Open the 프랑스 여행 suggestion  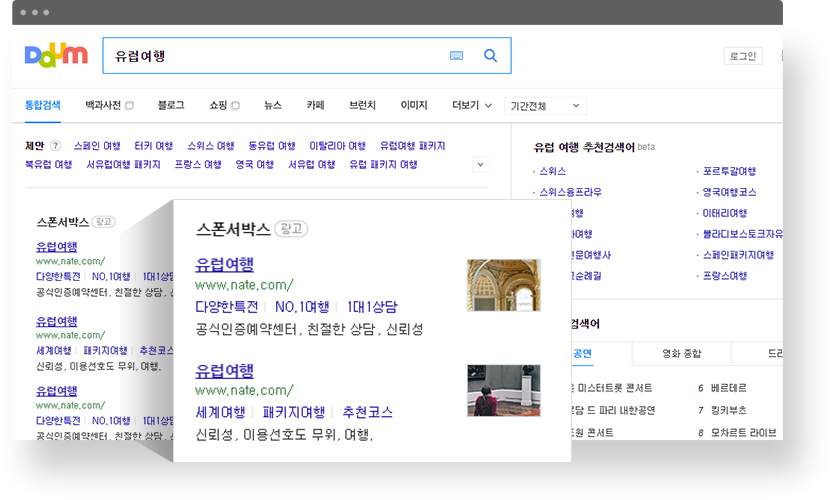click(x=198, y=164)
